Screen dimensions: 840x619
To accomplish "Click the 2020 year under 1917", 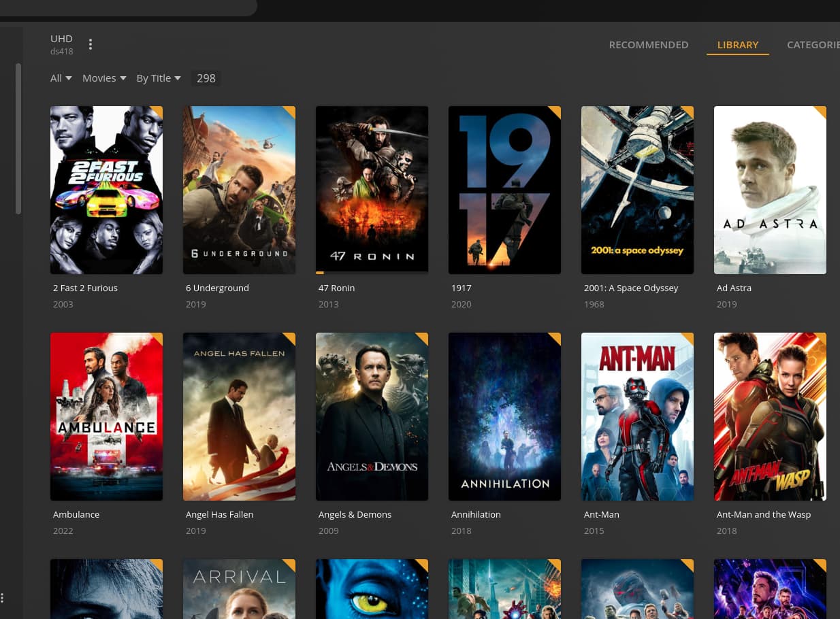I will pos(461,304).
